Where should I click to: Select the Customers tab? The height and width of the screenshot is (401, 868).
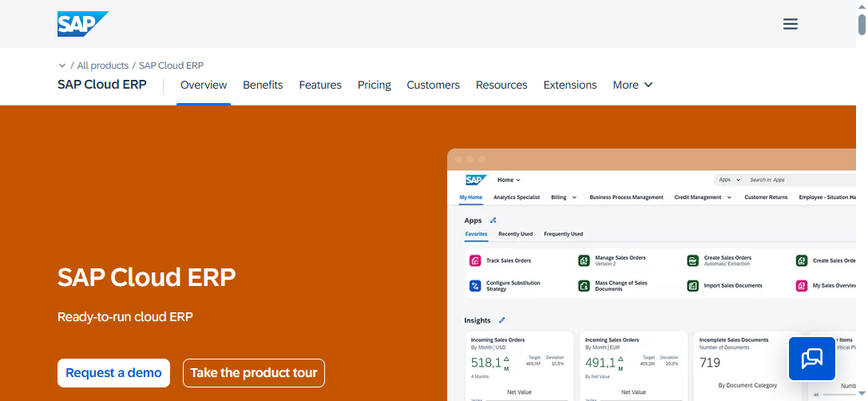click(x=433, y=85)
